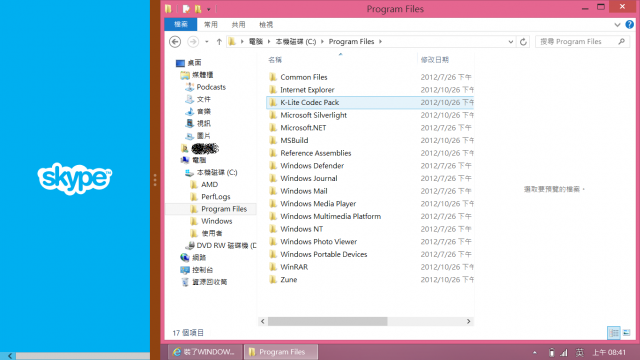Click left scroll arrow under Skype panel
The image size is (640, 360).
click(x=10, y=356)
